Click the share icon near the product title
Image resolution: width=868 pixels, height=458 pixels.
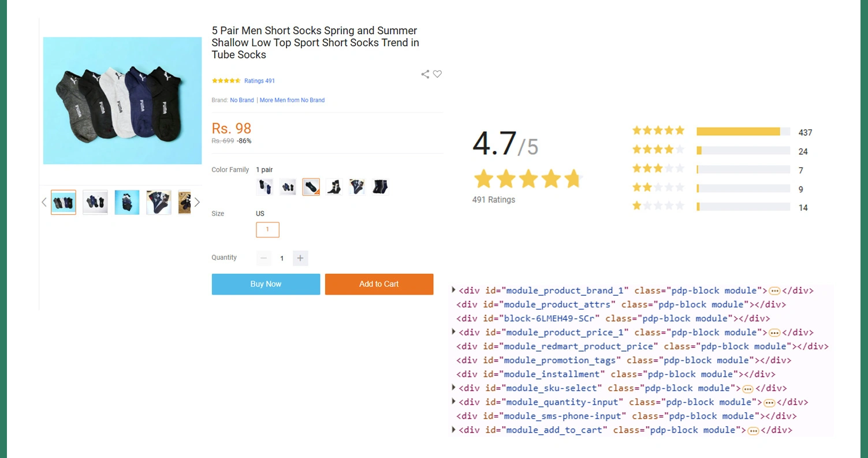[424, 74]
